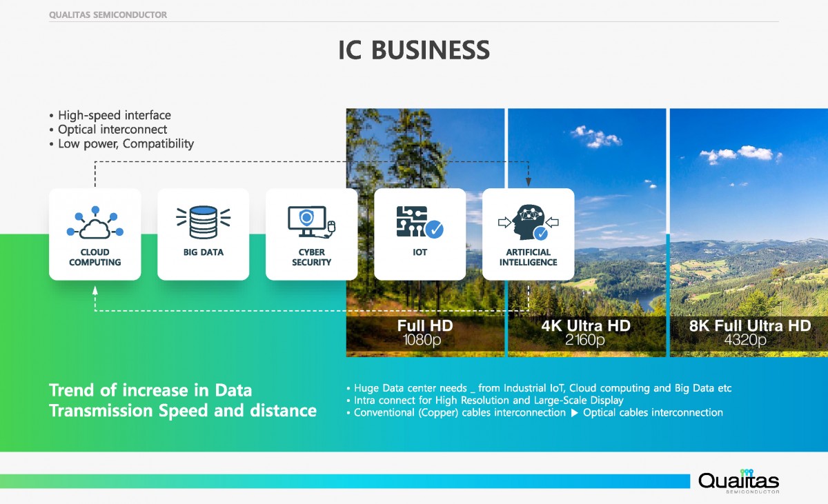Click the QUALITAS SEMICONDUCTOR header text
The height and width of the screenshot is (504, 828).
(x=108, y=14)
